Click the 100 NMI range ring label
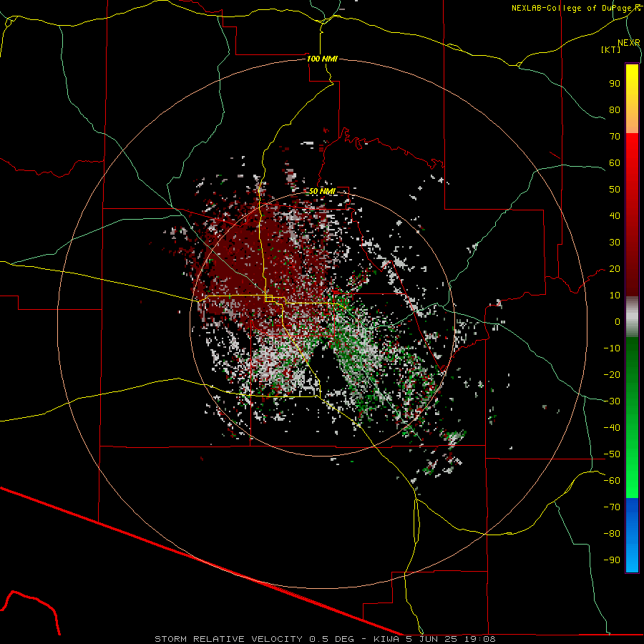The height and width of the screenshot is (644, 644). 322,59
